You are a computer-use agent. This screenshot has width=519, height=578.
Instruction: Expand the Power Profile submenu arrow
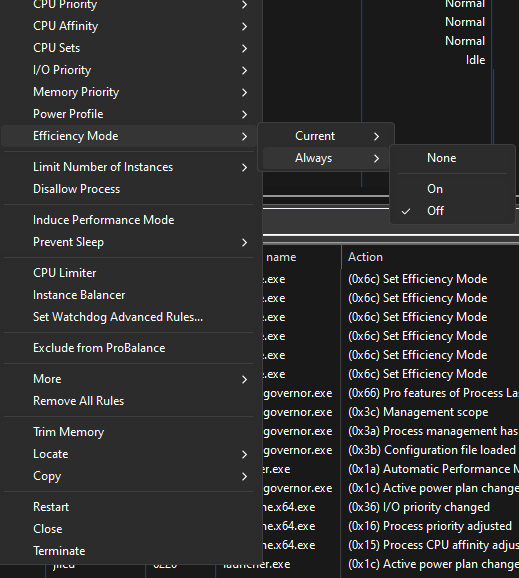pyautogui.click(x=244, y=115)
